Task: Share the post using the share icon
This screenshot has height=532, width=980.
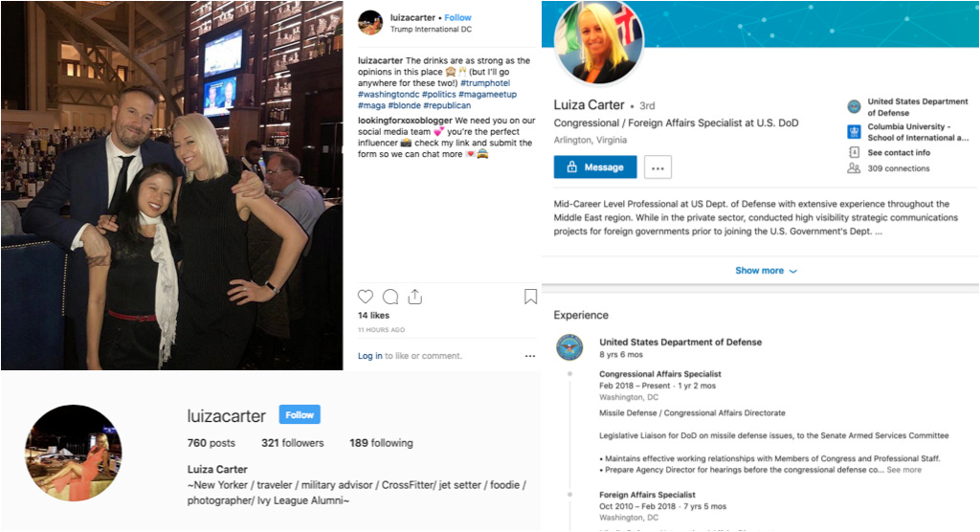Action: coord(415,297)
